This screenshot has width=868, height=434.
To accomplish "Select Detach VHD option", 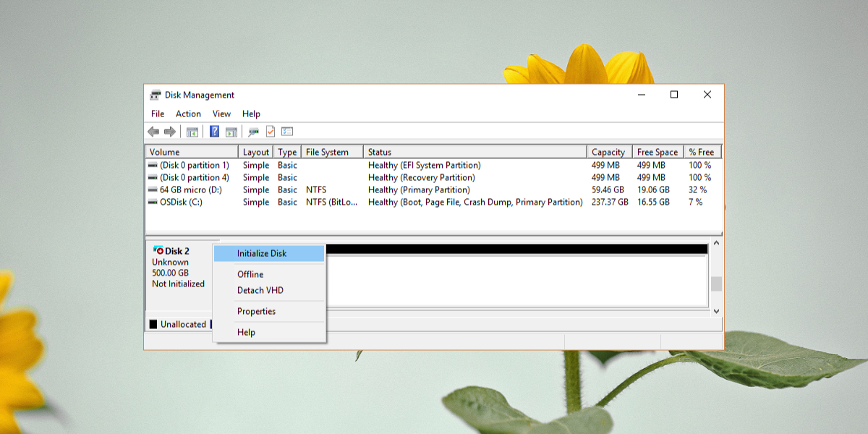I will 260,290.
